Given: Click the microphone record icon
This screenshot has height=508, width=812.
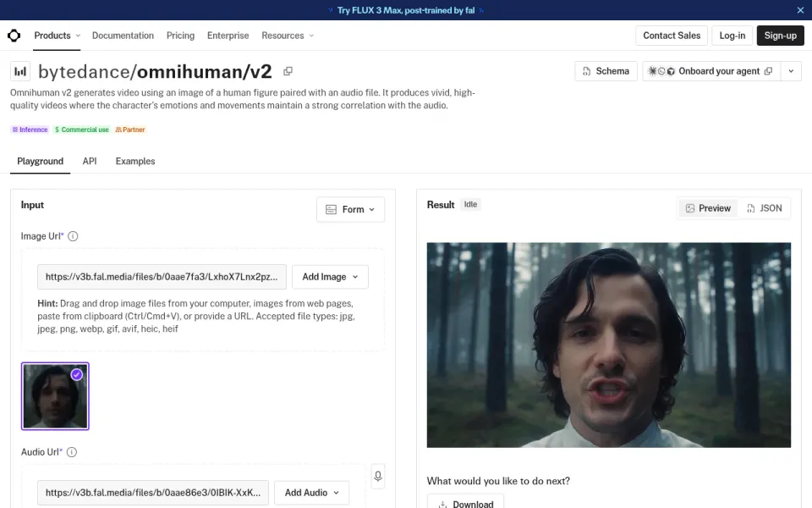Looking at the screenshot, I should point(378,477).
